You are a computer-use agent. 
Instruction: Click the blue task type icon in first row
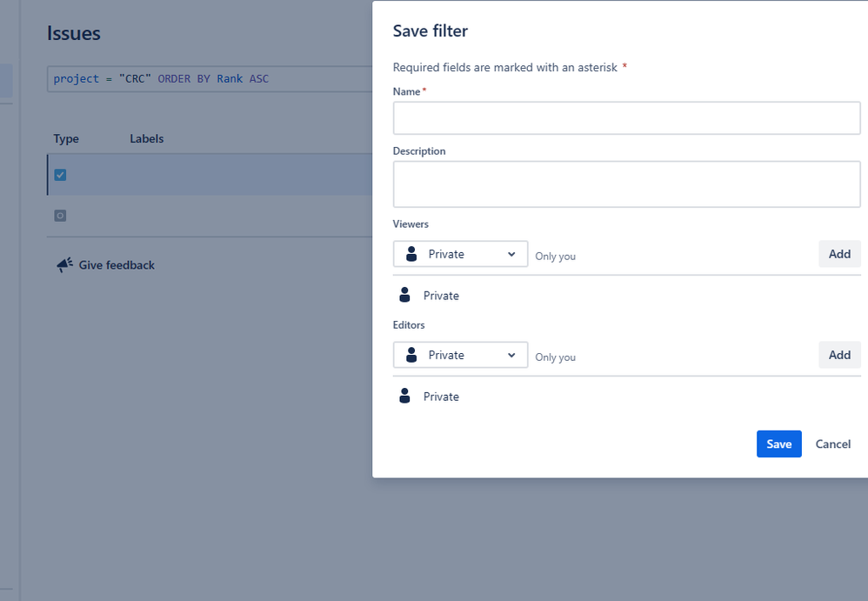coord(60,175)
